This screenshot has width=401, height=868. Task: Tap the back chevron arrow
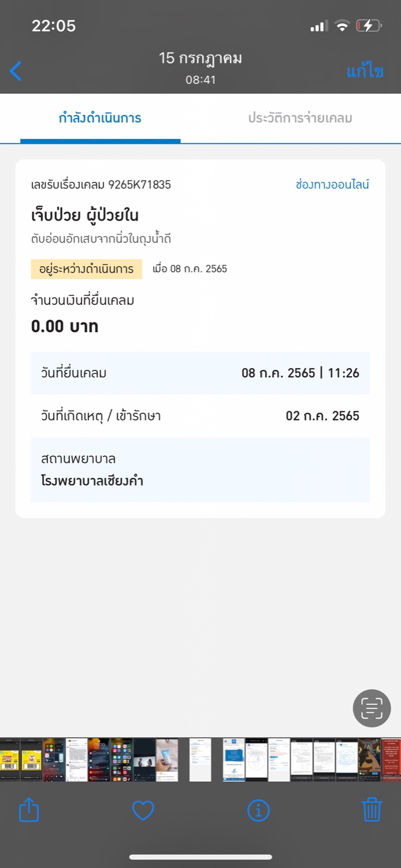coord(16,71)
